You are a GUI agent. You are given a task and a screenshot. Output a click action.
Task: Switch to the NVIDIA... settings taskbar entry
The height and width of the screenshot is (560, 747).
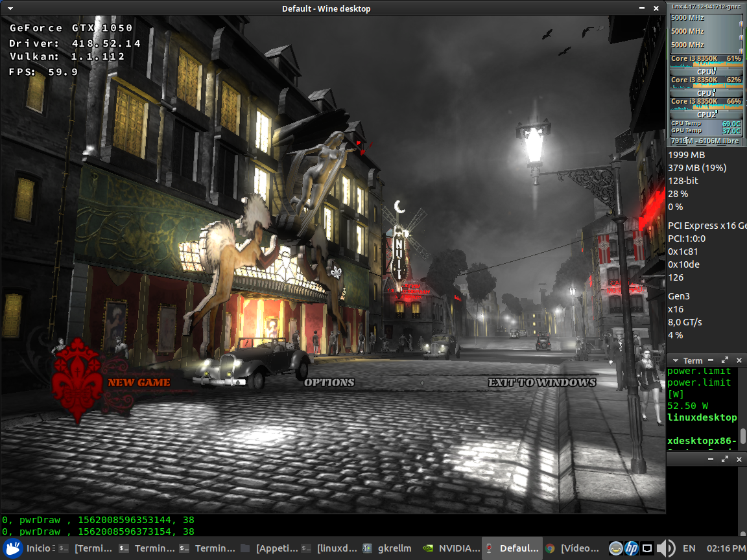point(453,548)
